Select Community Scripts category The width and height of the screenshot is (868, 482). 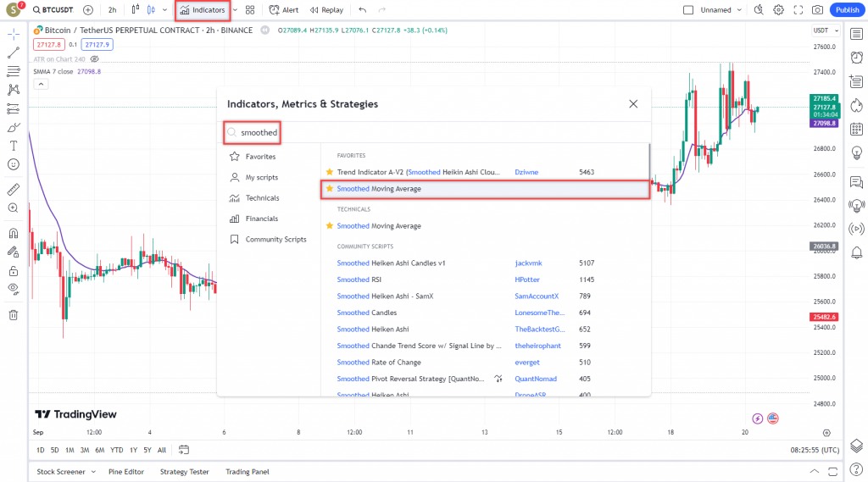(275, 239)
